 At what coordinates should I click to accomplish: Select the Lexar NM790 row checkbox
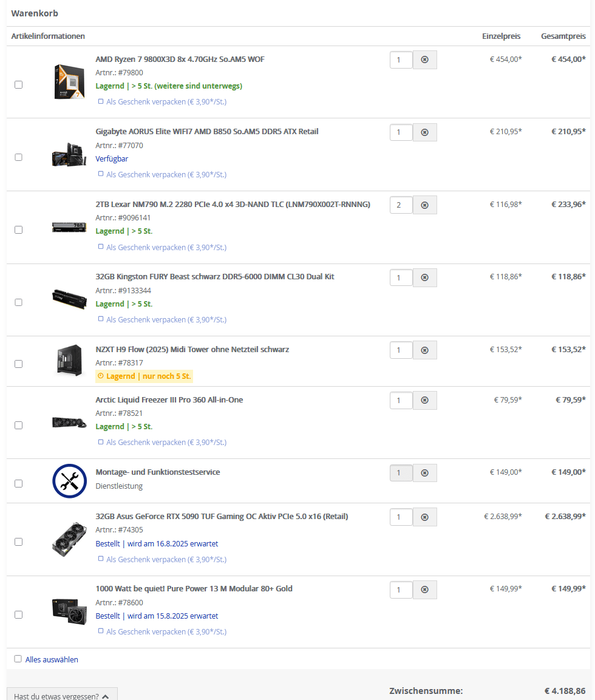coord(18,230)
